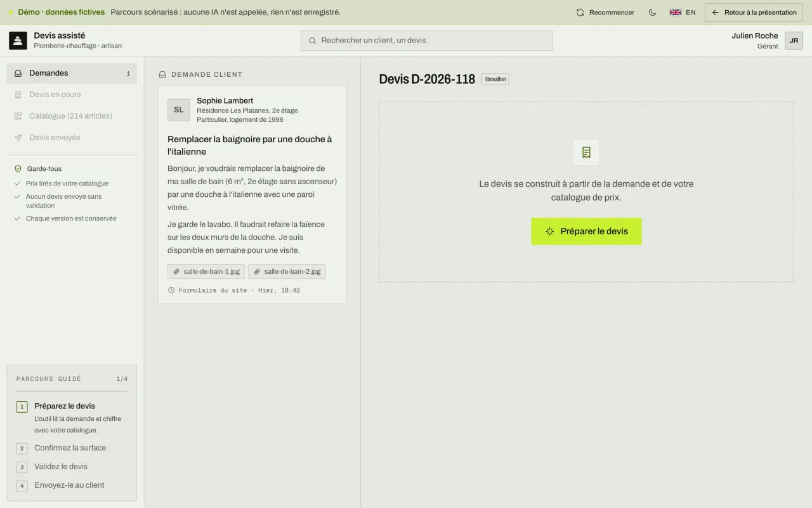Image resolution: width=812 pixels, height=508 pixels.
Task: Open Devis envoyés in sidebar
Action: (x=72, y=137)
